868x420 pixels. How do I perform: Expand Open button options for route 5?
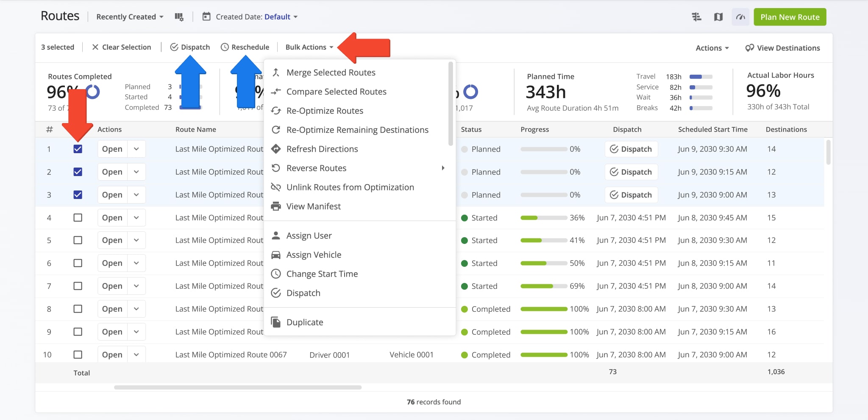click(136, 240)
